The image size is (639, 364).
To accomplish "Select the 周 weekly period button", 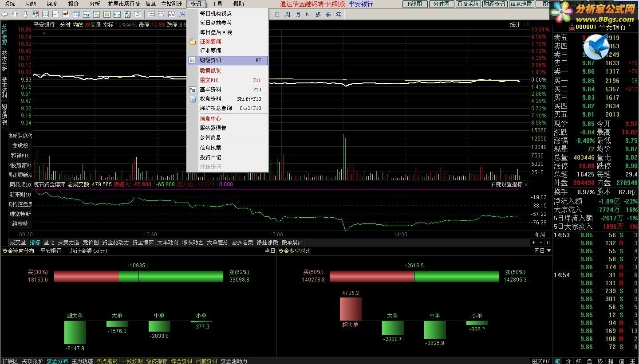I will click(x=287, y=14).
